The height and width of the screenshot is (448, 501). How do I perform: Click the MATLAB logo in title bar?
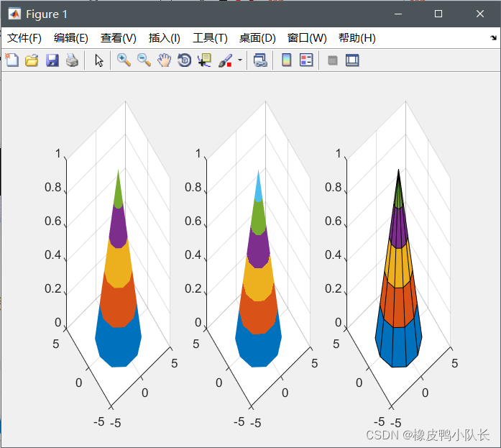click(14, 14)
